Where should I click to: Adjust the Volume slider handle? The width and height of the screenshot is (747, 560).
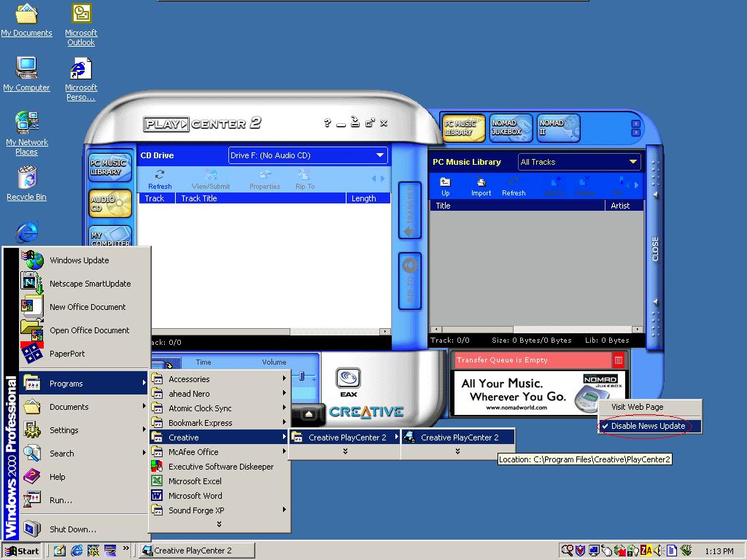[301, 377]
